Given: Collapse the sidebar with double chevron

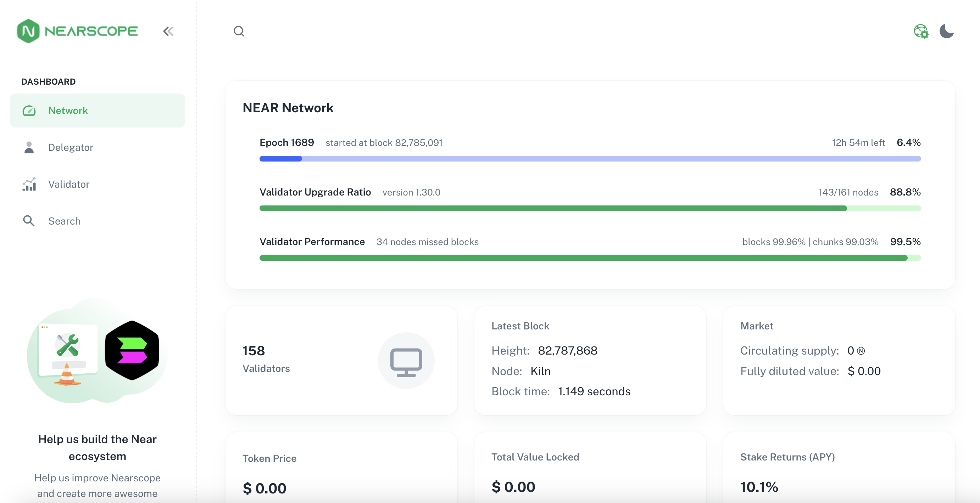Looking at the screenshot, I should (168, 31).
